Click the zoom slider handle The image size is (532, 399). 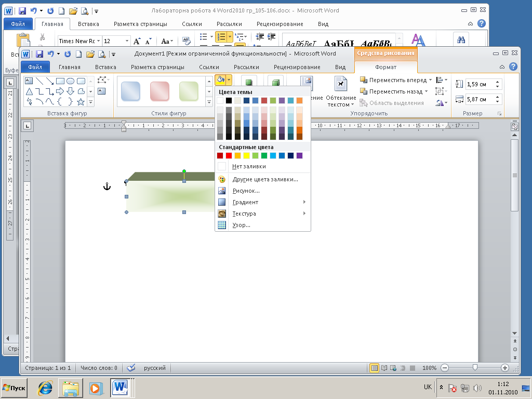475,368
